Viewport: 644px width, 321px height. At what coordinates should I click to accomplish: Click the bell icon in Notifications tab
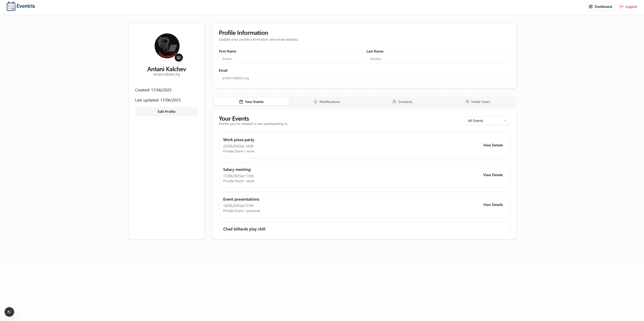point(315,102)
